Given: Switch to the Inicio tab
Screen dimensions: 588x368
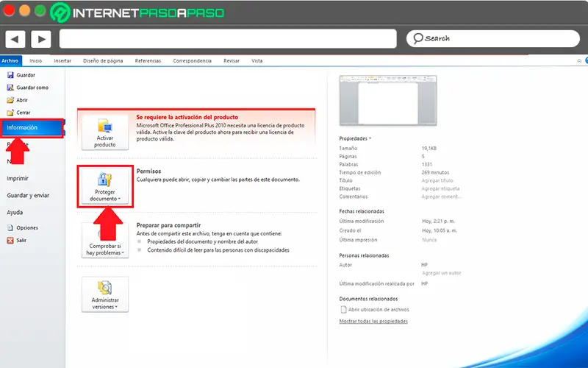Looking at the screenshot, I should (35, 60).
